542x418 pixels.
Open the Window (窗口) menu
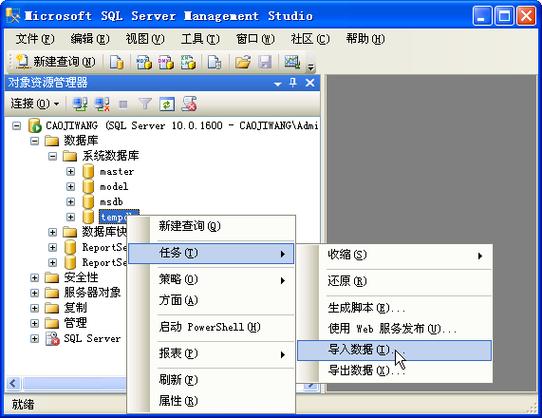pyautogui.click(x=255, y=39)
